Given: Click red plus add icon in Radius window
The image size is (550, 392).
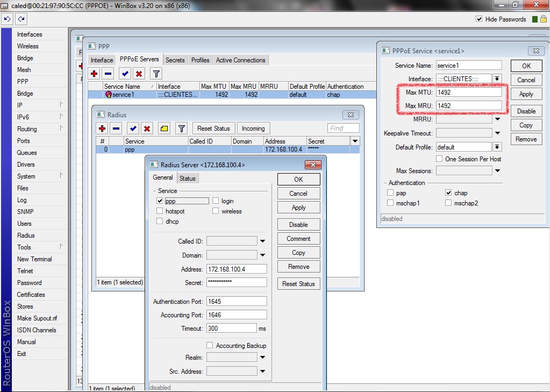Looking at the screenshot, I should click(102, 129).
